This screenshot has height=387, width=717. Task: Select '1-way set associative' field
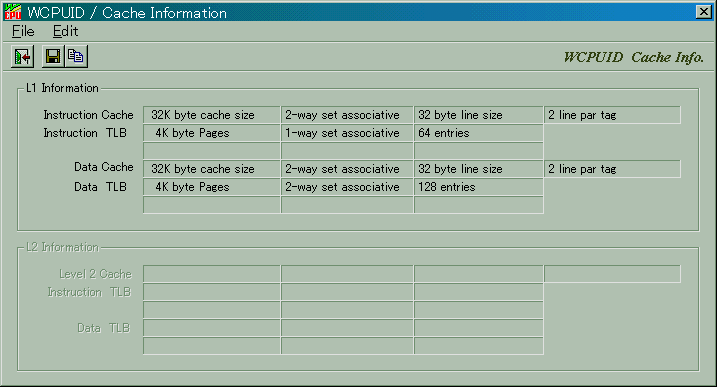point(347,133)
